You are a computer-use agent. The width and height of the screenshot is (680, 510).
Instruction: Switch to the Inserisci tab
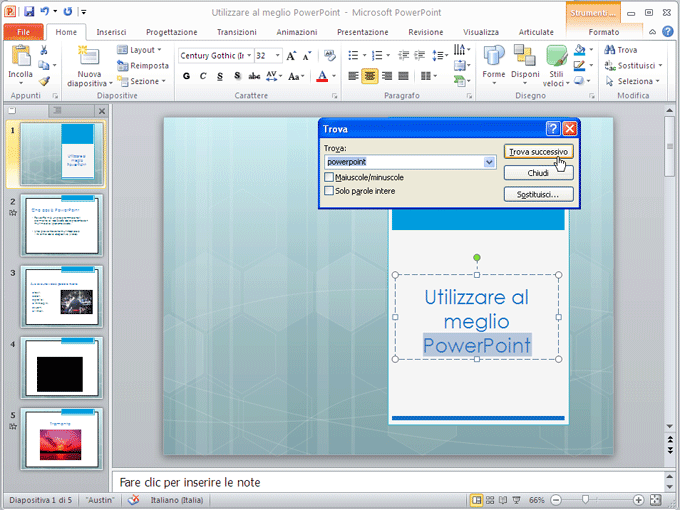coord(111,32)
